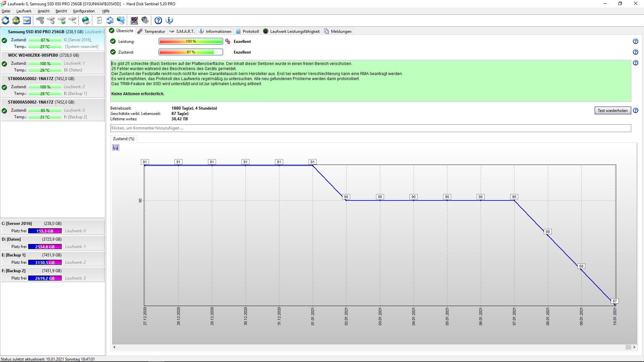The height and width of the screenshot is (362, 644).
Task: Click the comment input field
Action: 370,128
